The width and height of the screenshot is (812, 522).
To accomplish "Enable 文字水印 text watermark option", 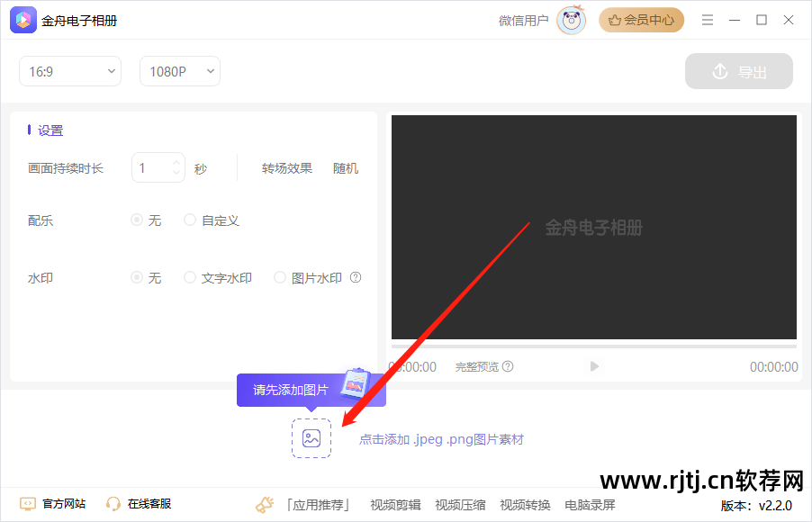I will pos(189,277).
